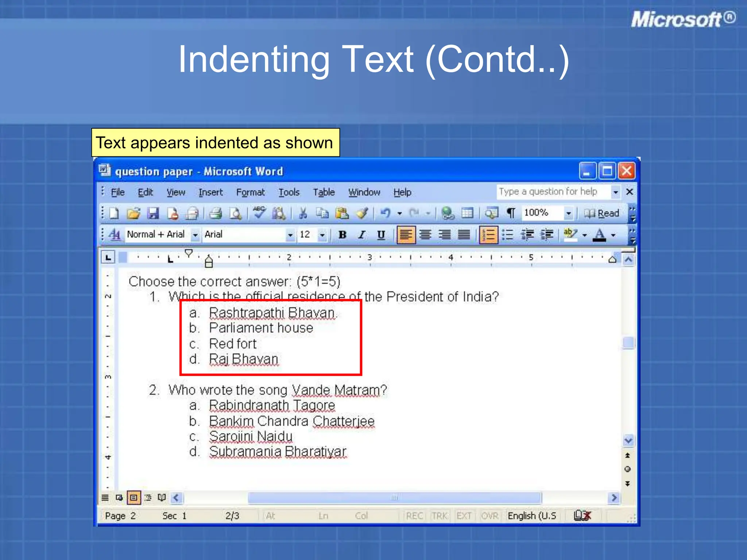The image size is (747, 560).
Task: Open the Insert menu
Action: (210, 192)
